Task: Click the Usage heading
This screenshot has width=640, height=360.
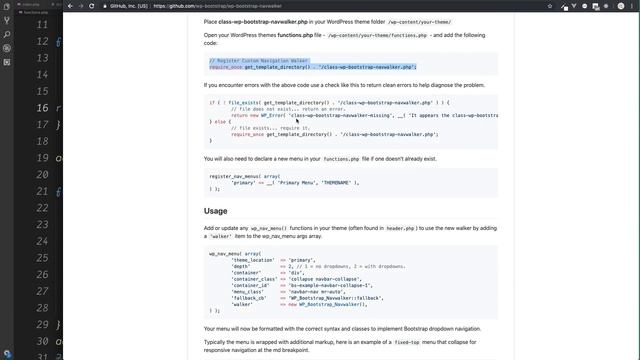Action: [x=216, y=211]
